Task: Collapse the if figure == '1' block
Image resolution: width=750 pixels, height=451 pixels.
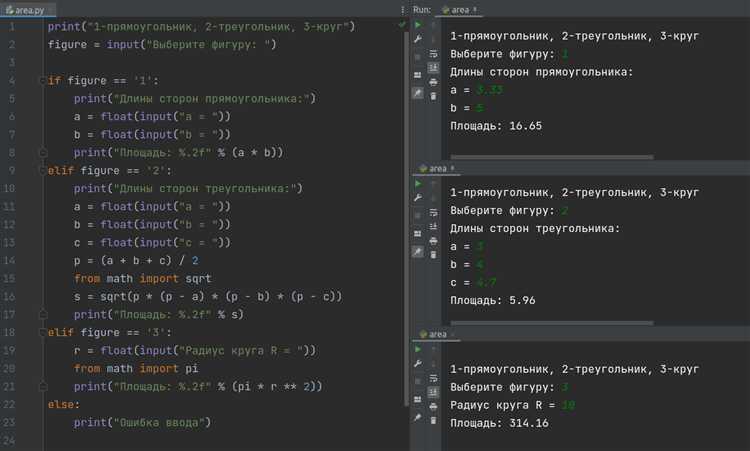Action: point(43,80)
